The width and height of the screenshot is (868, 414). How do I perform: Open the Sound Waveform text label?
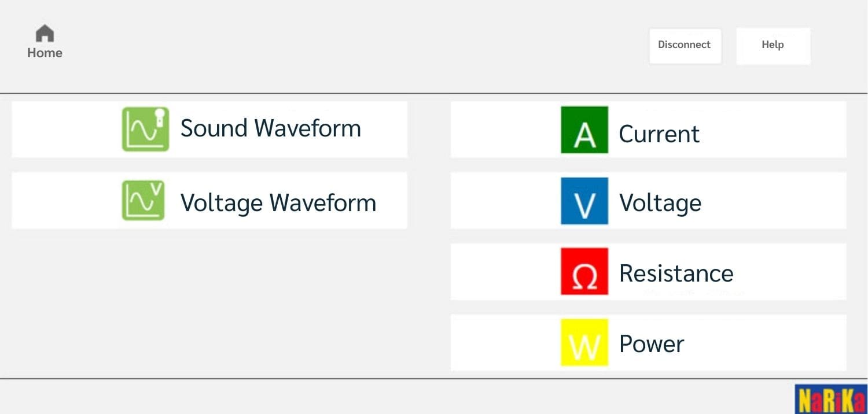(x=270, y=128)
